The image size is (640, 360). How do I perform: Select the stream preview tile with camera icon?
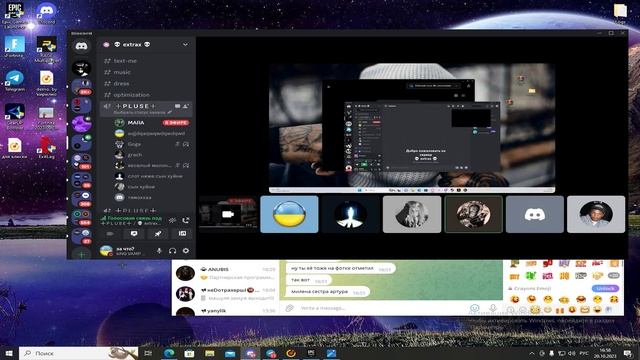pyautogui.click(x=228, y=214)
